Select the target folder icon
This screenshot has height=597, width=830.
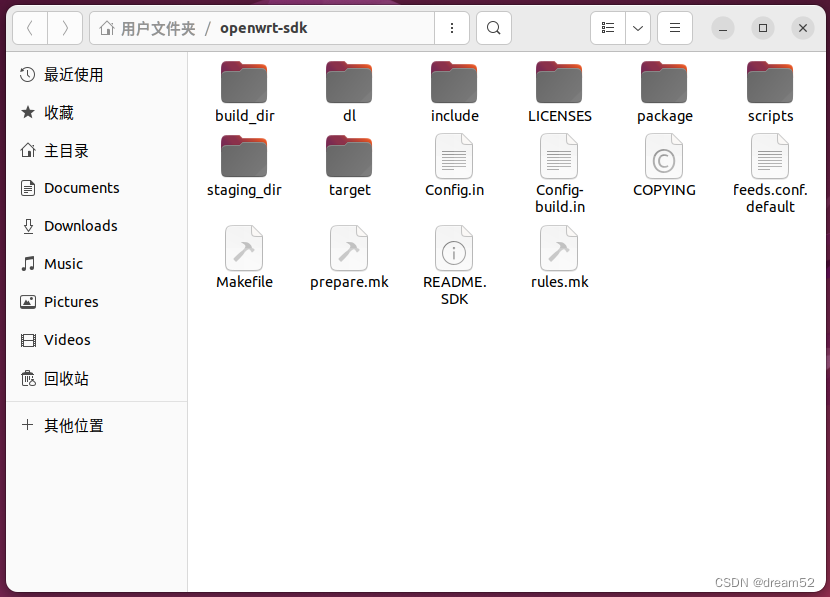[x=349, y=156]
